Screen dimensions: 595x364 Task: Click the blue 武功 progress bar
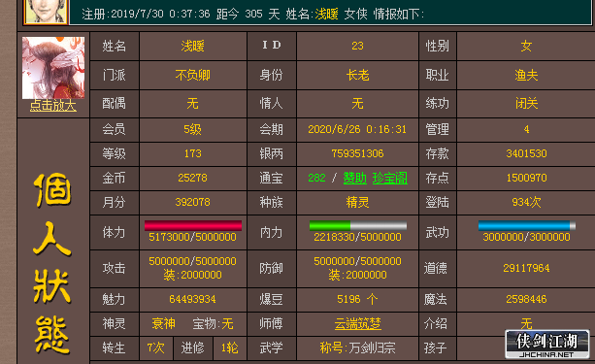tap(527, 225)
